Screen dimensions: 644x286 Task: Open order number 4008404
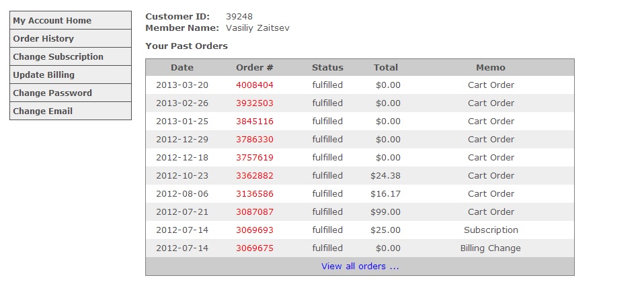255,85
